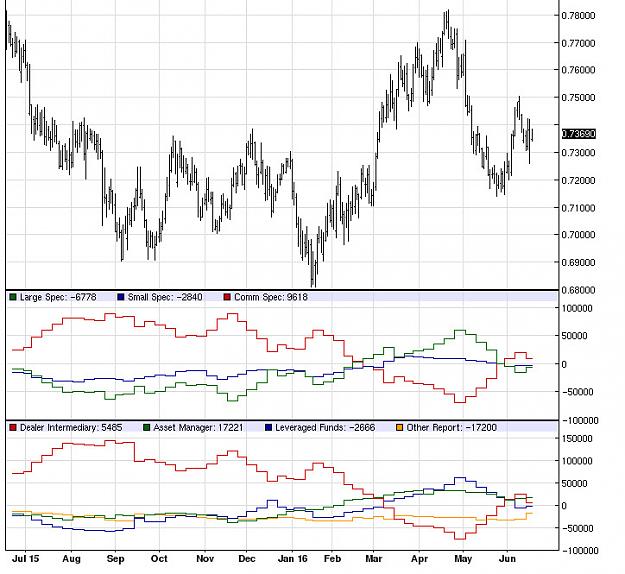Click the highlighted current price 0.73690 label
The width and height of the screenshot is (625, 574).
(x=579, y=134)
